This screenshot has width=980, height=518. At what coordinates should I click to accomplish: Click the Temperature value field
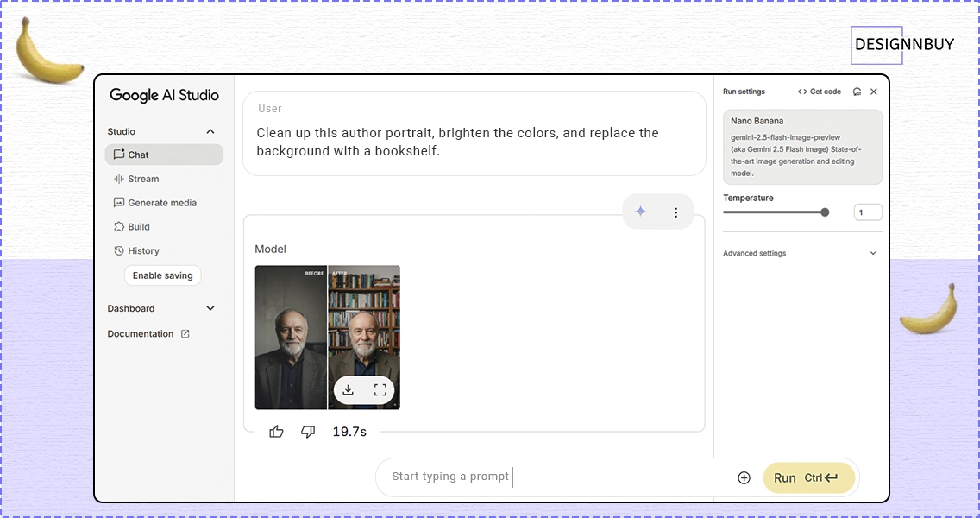click(868, 212)
